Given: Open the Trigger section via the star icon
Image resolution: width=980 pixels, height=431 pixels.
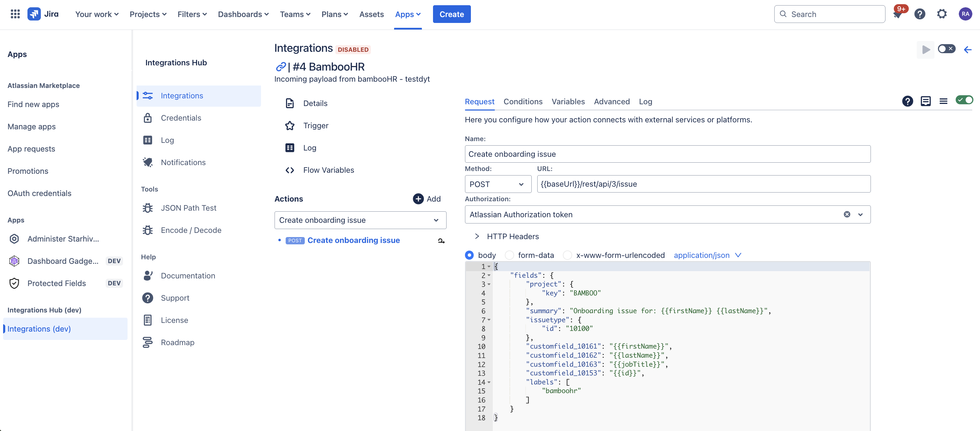Looking at the screenshot, I should (x=290, y=125).
